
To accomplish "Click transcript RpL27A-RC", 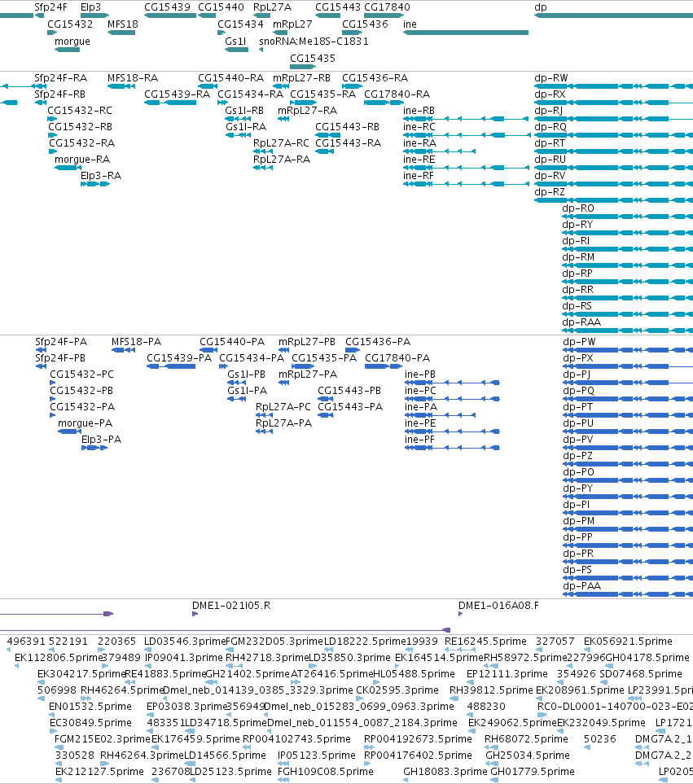I will [x=281, y=143].
